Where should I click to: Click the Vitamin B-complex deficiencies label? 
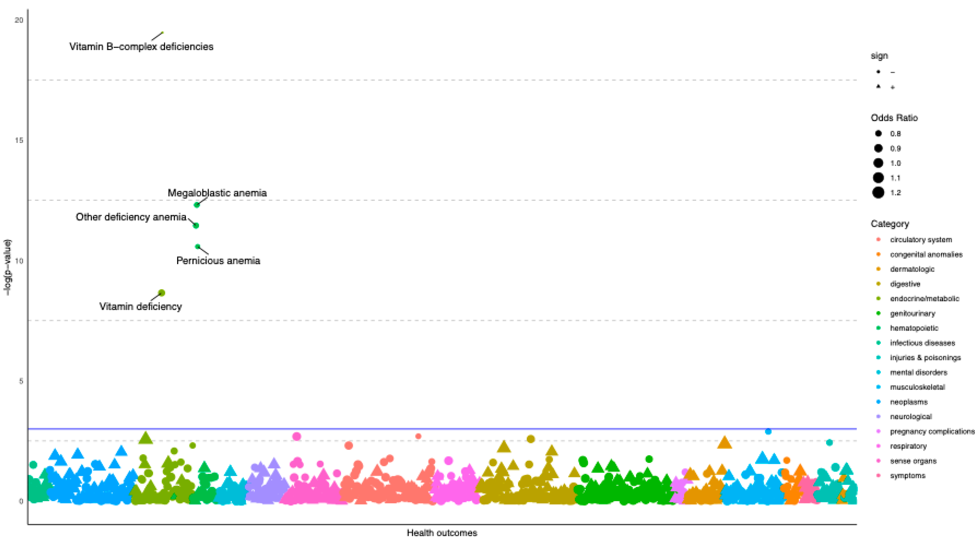(x=141, y=47)
